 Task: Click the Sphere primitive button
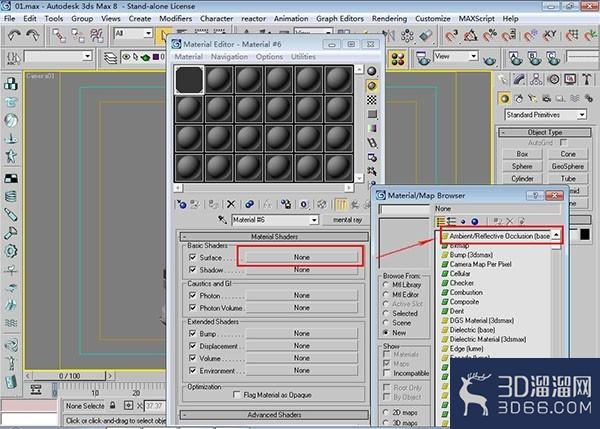[x=522, y=166]
